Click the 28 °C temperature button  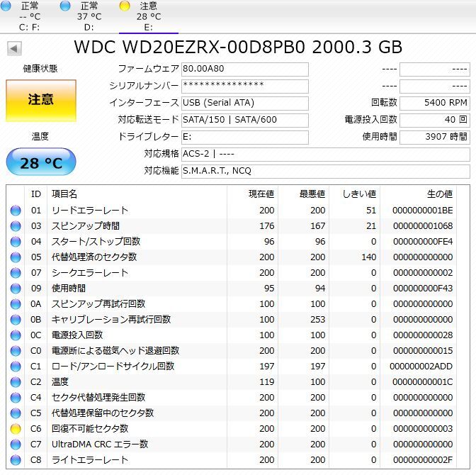tap(41, 162)
